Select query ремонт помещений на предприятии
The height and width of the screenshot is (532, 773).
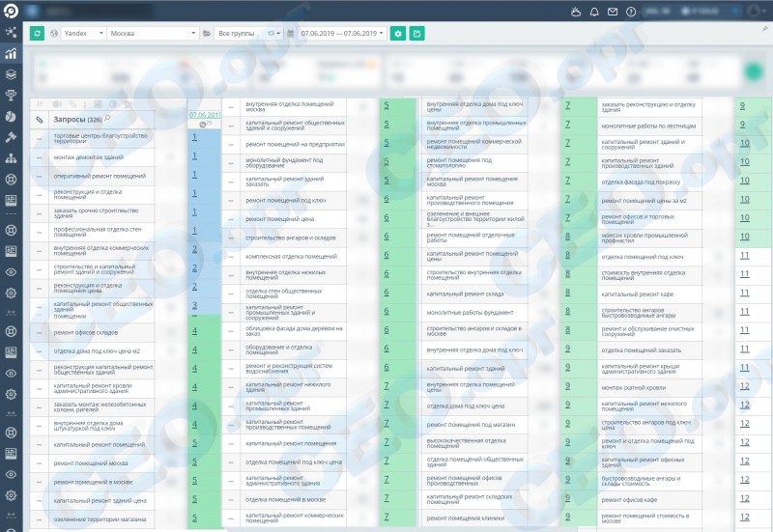(296, 144)
